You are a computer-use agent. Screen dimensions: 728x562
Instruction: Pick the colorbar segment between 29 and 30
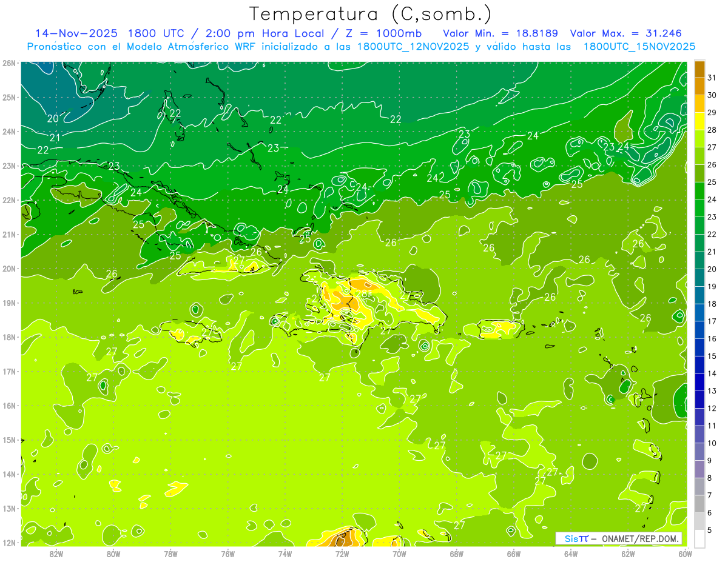[x=700, y=104]
